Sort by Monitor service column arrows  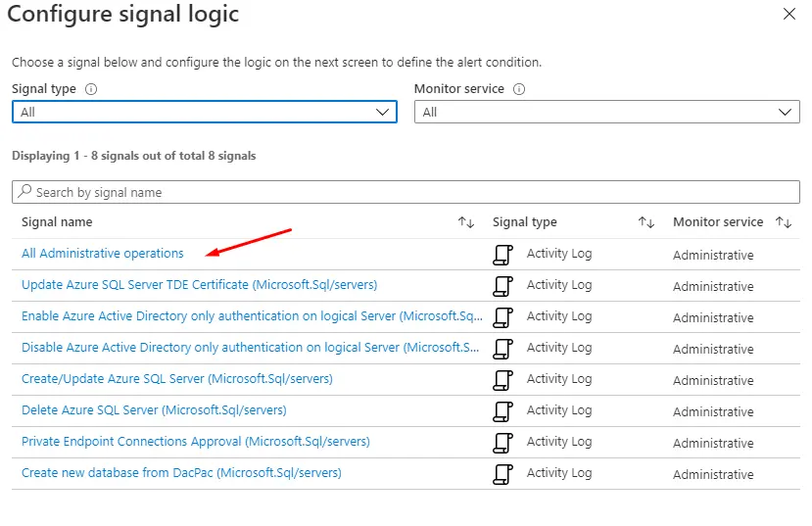pyautogui.click(x=784, y=222)
